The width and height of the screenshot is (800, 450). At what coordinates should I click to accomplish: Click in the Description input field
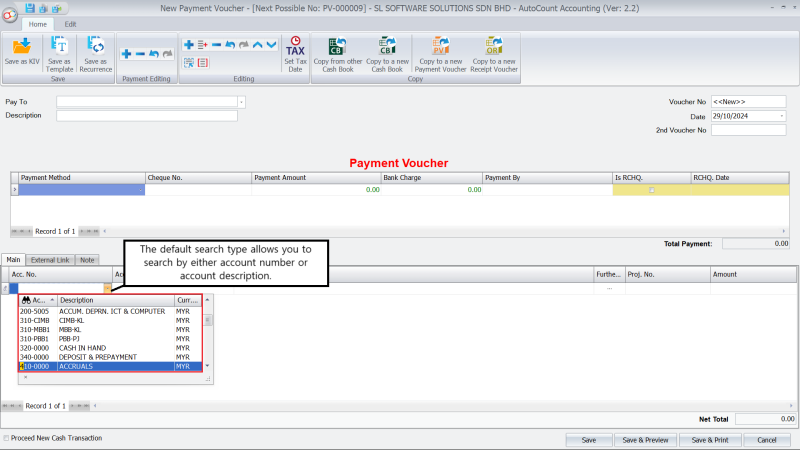pos(147,116)
